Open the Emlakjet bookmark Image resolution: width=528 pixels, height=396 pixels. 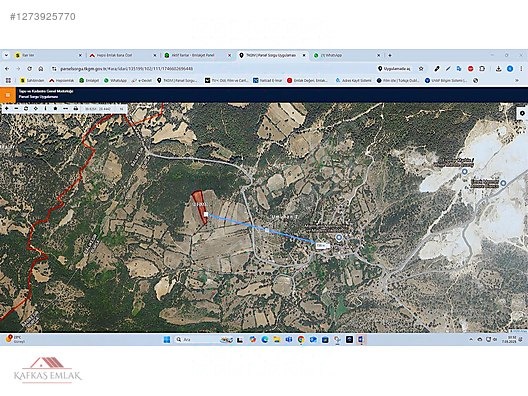coord(89,80)
